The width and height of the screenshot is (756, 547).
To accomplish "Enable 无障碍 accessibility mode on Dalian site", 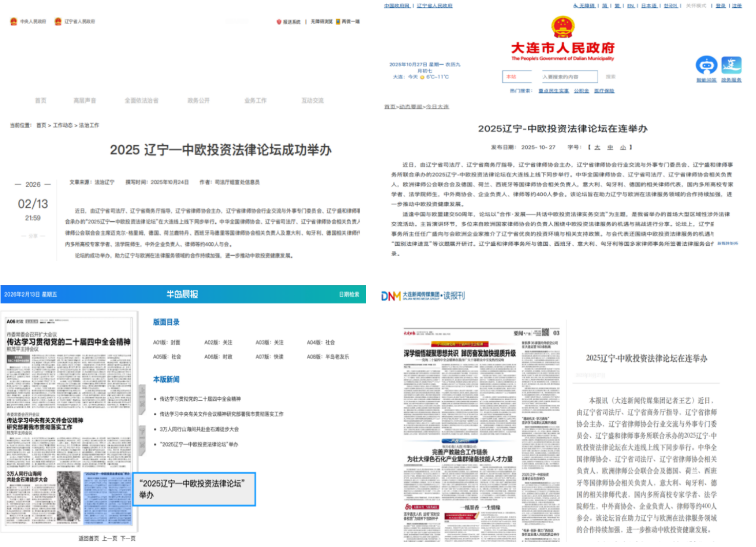I will coord(584,6).
